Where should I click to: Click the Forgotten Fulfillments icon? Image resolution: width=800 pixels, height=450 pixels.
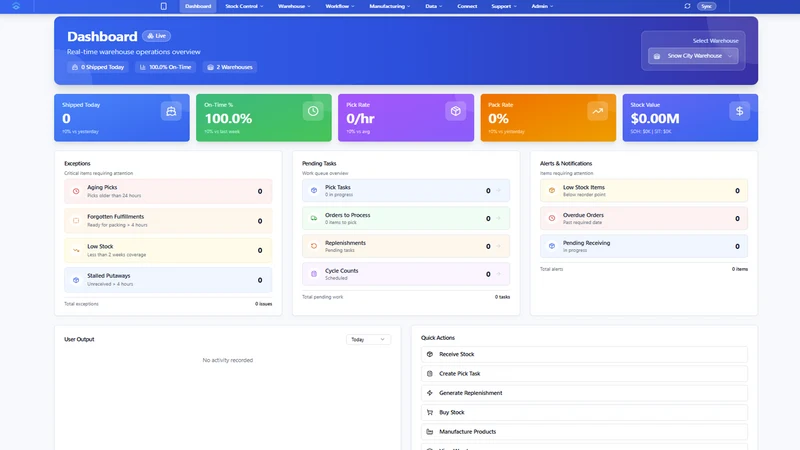pos(76,220)
